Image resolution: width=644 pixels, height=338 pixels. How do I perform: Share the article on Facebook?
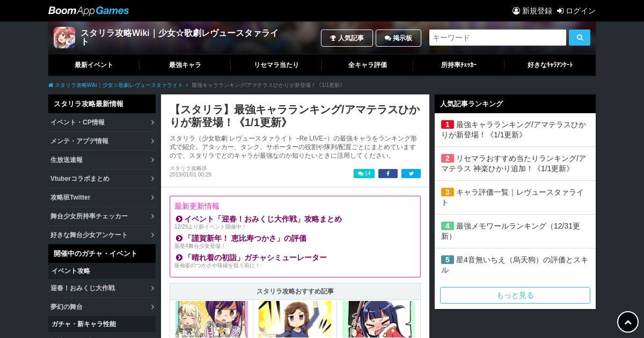pos(388,174)
